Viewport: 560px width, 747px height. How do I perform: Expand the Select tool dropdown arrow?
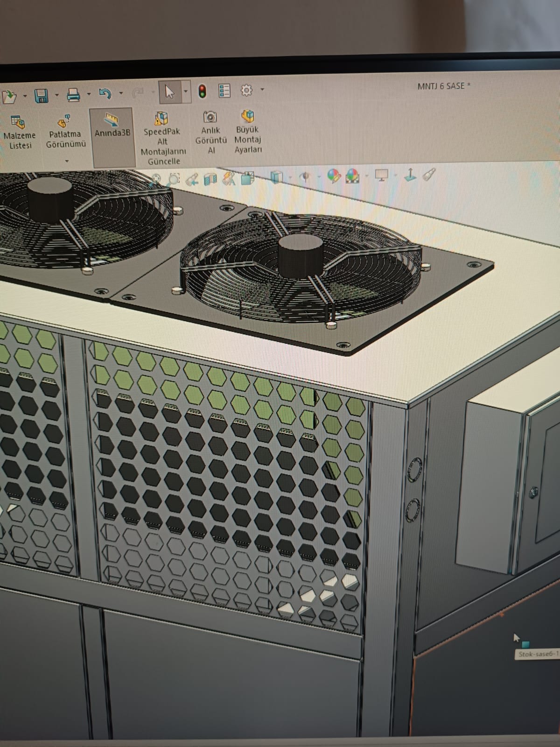[186, 92]
